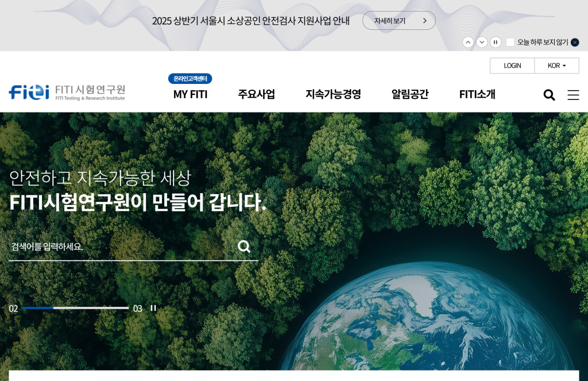Click the 'FITI시험연구원이 만들어 갑니다.' headline

click(138, 202)
